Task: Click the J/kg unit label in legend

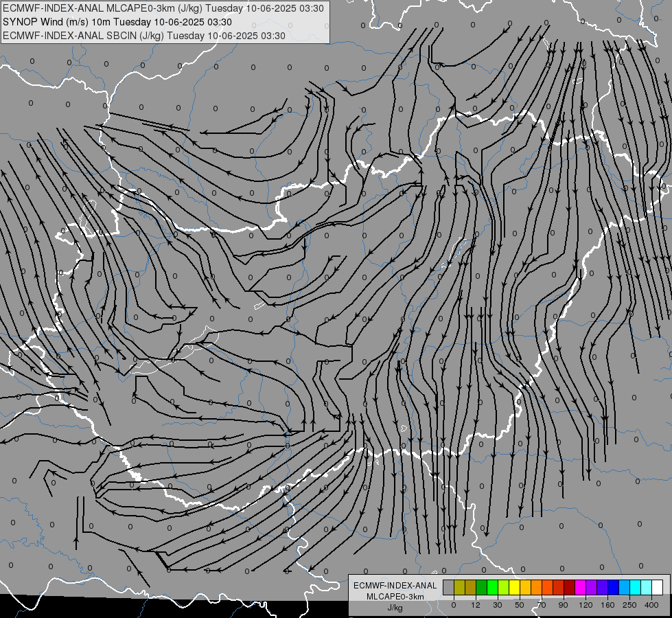Action: tap(395, 608)
